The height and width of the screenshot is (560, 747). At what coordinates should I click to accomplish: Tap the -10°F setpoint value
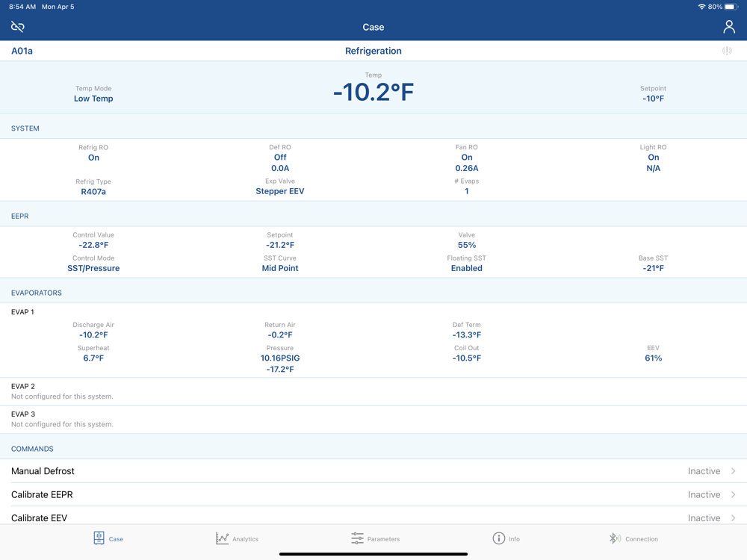coord(653,99)
